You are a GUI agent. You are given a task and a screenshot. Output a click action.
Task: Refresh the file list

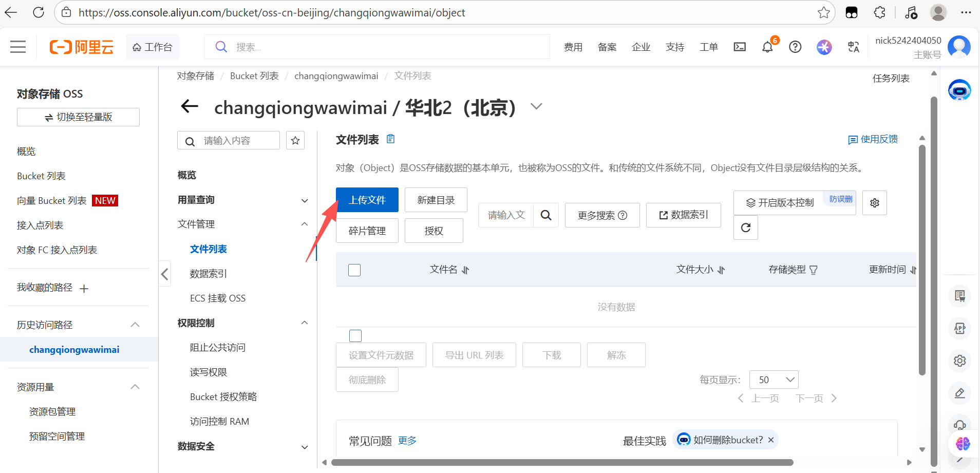pyautogui.click(x=746, y=228)
